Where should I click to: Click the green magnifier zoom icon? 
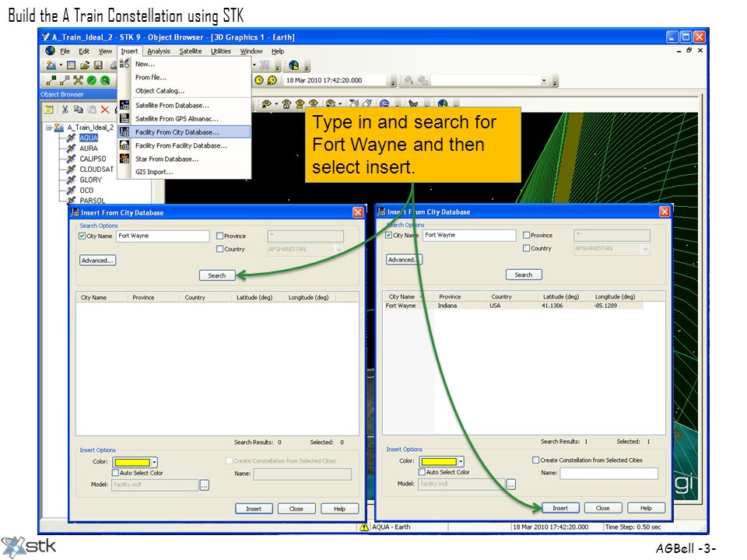tap(105, 80)
